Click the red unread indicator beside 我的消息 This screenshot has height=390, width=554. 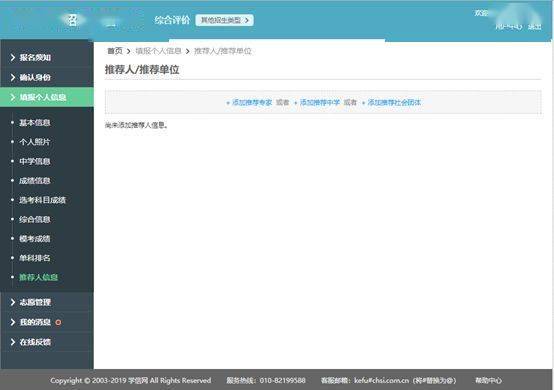click(x=58, y=322)
